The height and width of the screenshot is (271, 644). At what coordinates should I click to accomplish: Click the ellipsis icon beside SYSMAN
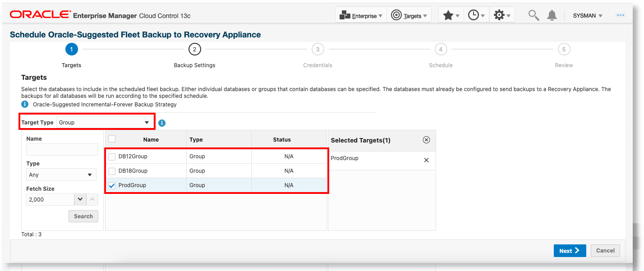[621, 15]
